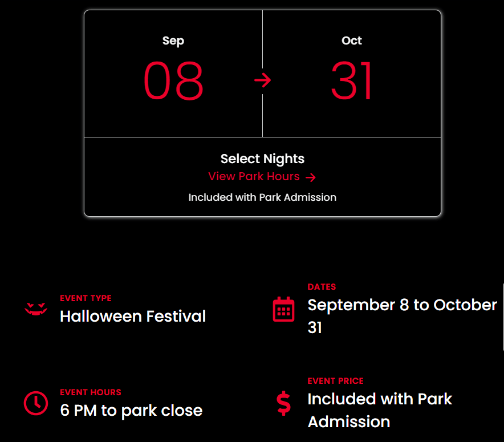
Task: Click the evil grin Halloween face icon
Action: tap(36, 309)
